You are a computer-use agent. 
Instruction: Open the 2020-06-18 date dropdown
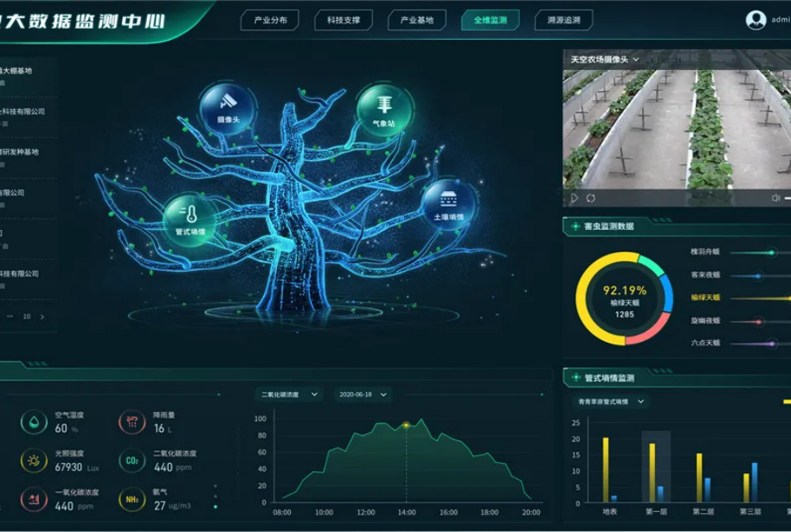tap(362, 394)
